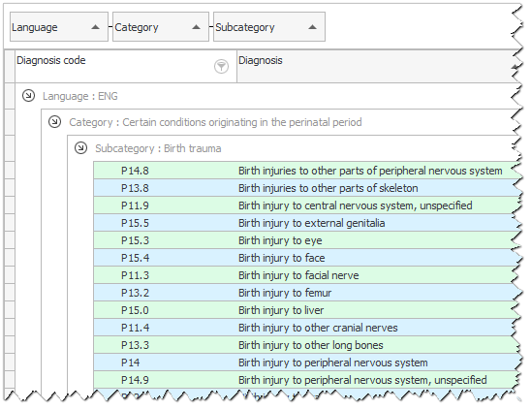This screenshot has width=532, height=410.
Task: Collapse the Subcategory : Birth trauma group
Action: coord(80,148)
